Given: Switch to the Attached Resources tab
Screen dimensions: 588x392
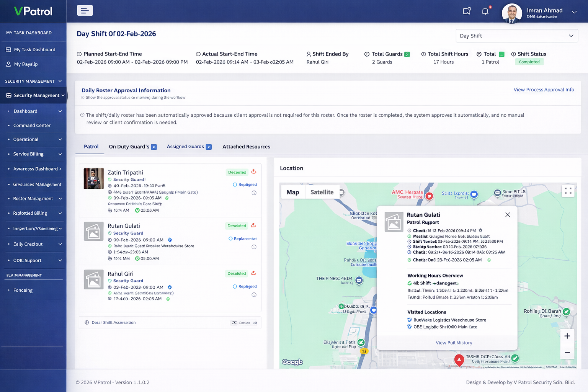Looking at the screenshot, I should pos(246,147).
